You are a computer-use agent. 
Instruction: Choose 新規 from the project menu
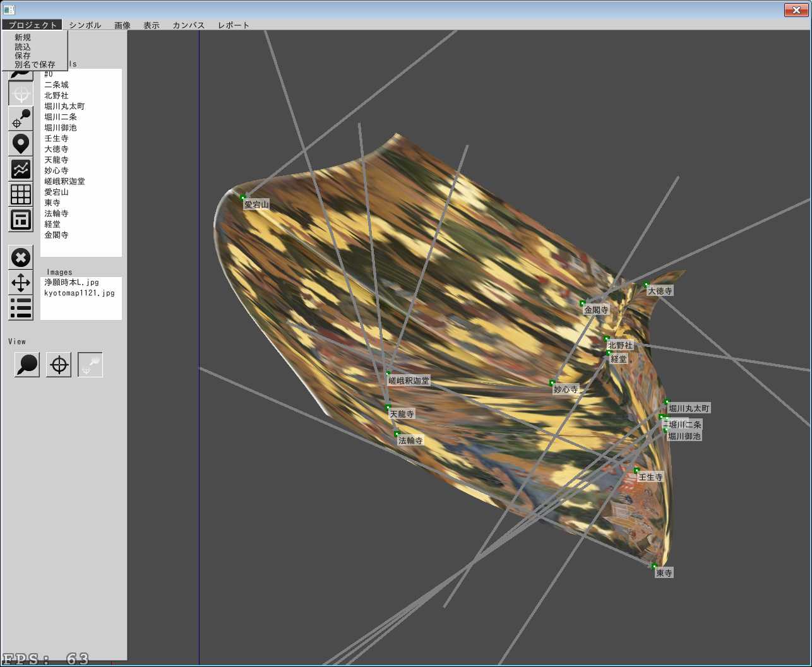click(x=23, y=38)
